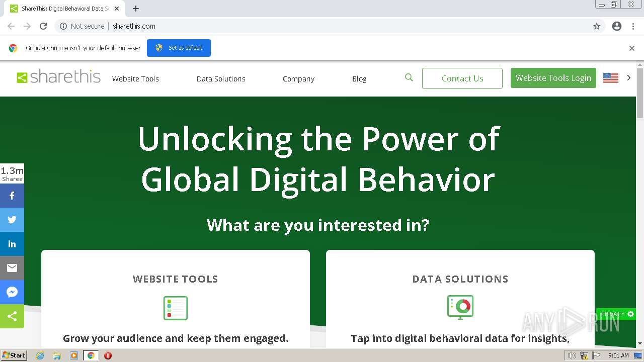This screenshot has height=362, width=644.
Task: Click volume speaker icon in system tray
Action: (572, 355)
